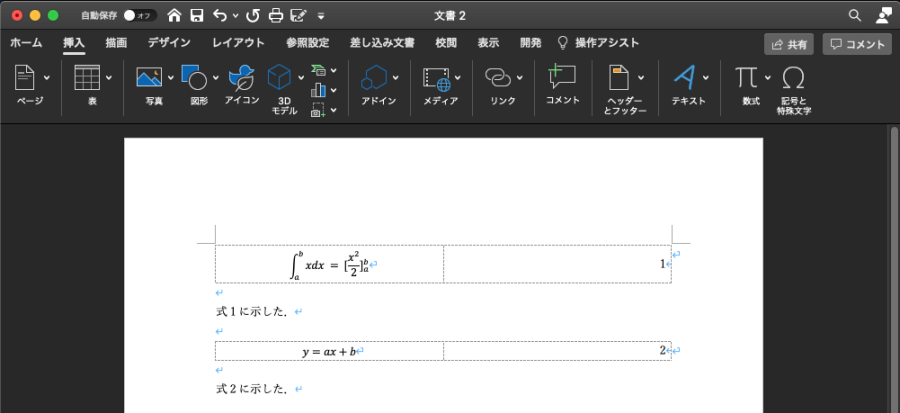Expand the undo history dropdown arrow
The width and height of the screenshot is (900, 413).
(x=236, y=16)
